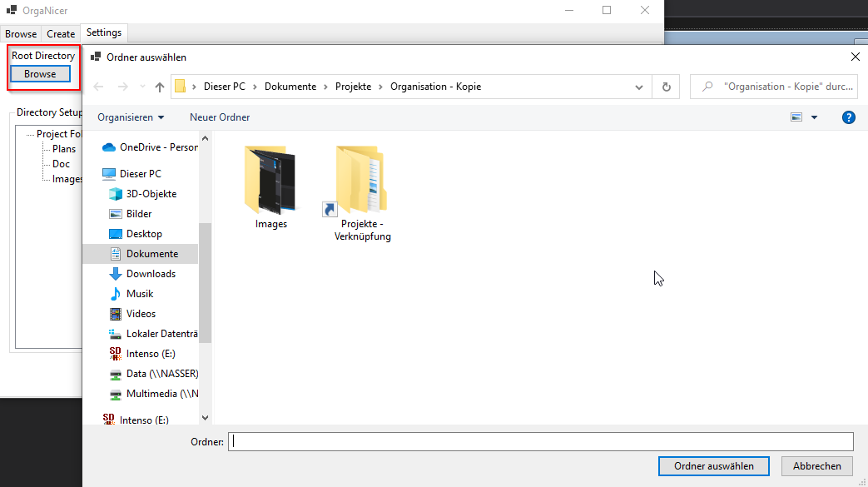The height and width of the screenshot is (487, 868).
Task: Refresh the current folder view
Action: coord(666,87)
